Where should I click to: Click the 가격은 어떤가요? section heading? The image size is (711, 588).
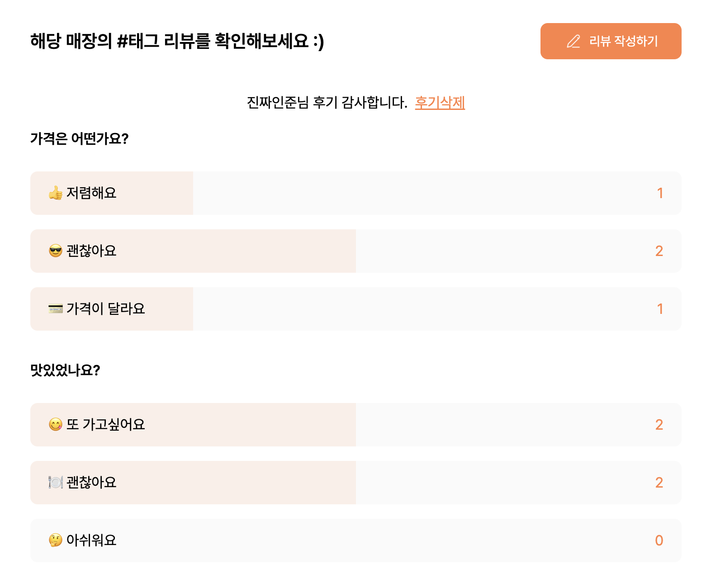tap(80, 138)
